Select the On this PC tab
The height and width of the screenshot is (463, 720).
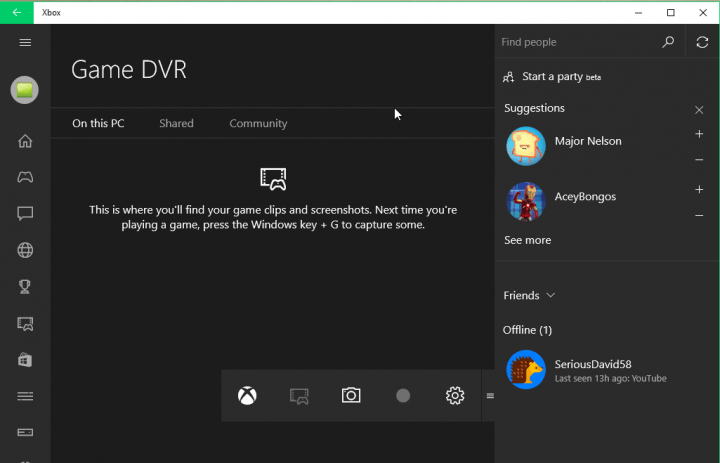[98, 123]
